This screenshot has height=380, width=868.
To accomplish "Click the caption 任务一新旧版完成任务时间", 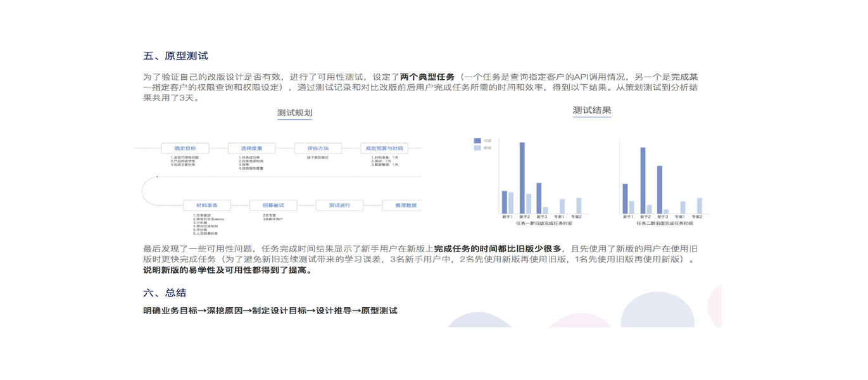I will tap(544, 223).
